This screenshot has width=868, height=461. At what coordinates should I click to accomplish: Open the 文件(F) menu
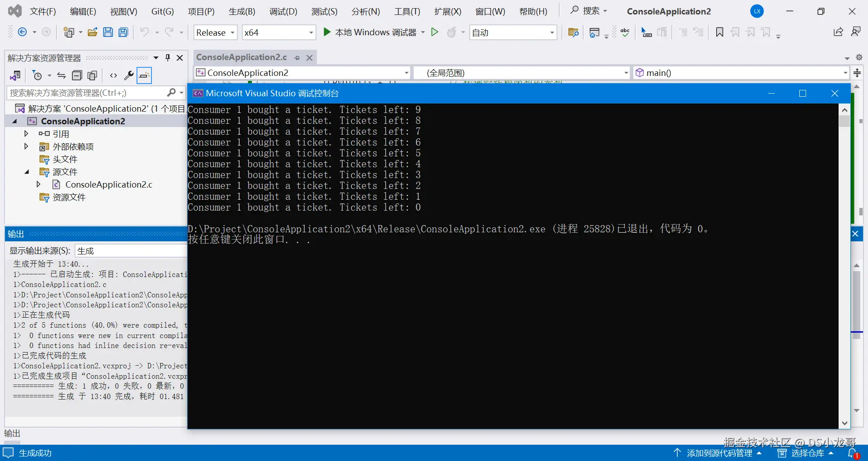[x=43, y=12]
